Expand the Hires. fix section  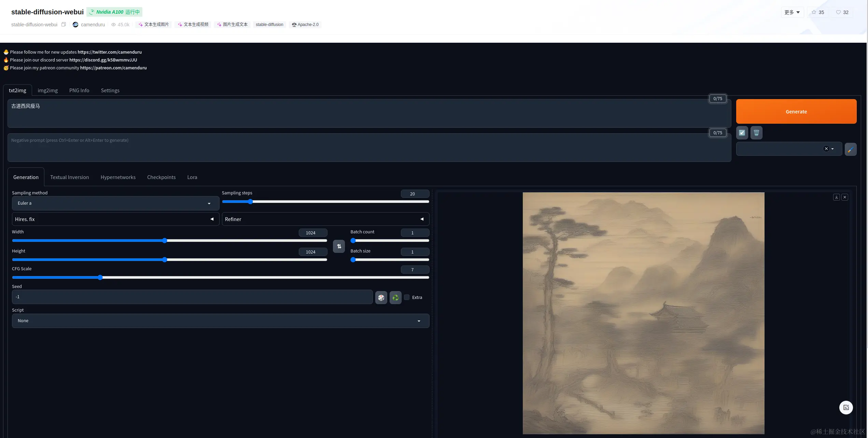[115, 219]
